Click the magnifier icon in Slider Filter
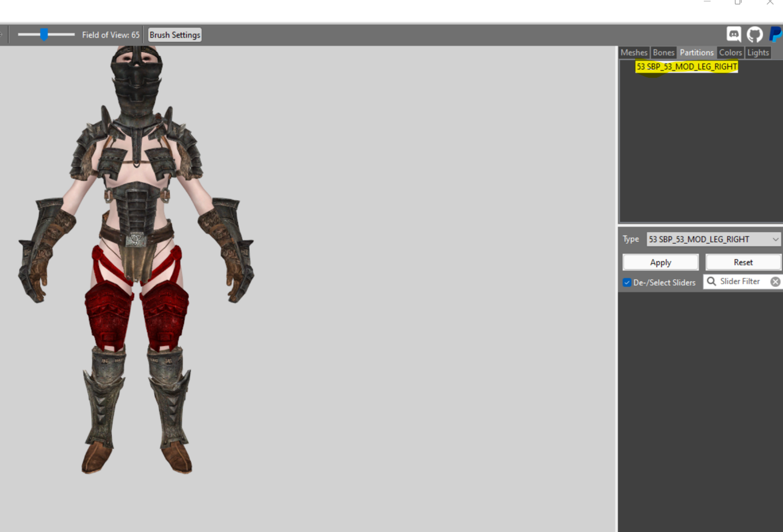The image size is (783, 532). [x=711, y=281]
